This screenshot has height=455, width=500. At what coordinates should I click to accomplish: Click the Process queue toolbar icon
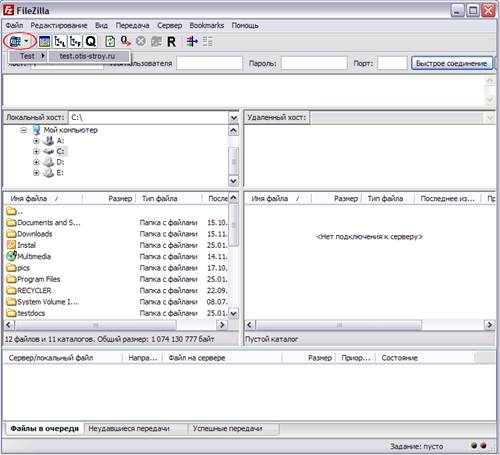tap(126, 42)
